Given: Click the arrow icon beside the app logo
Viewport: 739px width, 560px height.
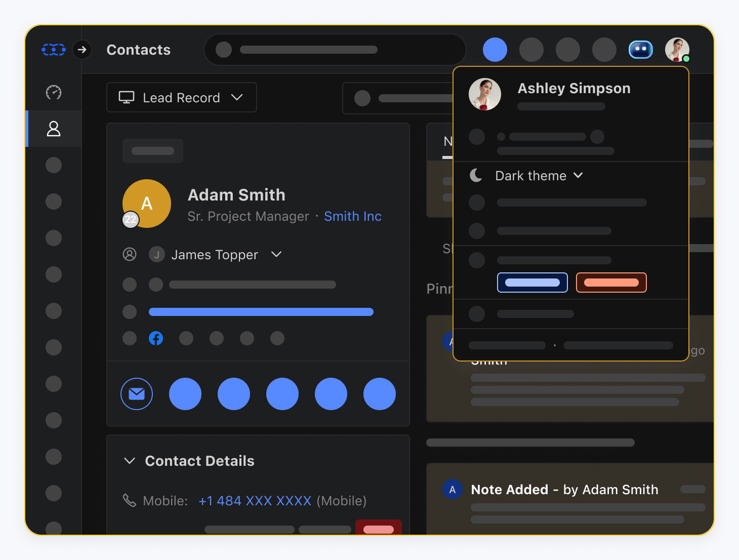Looking at the screenshot, I should (x=82, y=50).
